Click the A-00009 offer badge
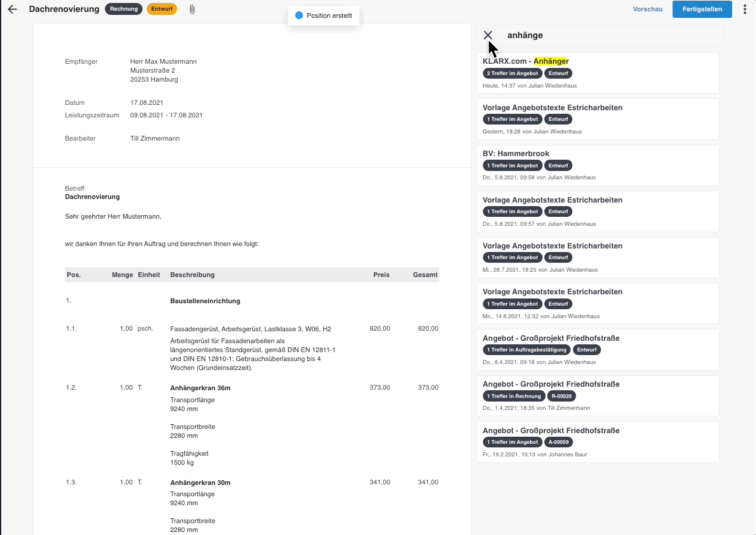Image resolution: width=756 pixels, height=535 pixels. (x=559, y=442)
